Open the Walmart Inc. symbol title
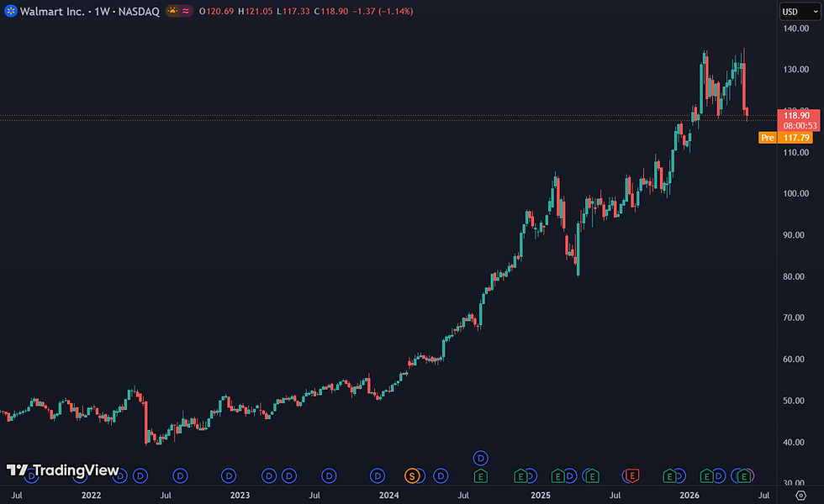The width and height of the screenshot is (824, 504). 52,11
